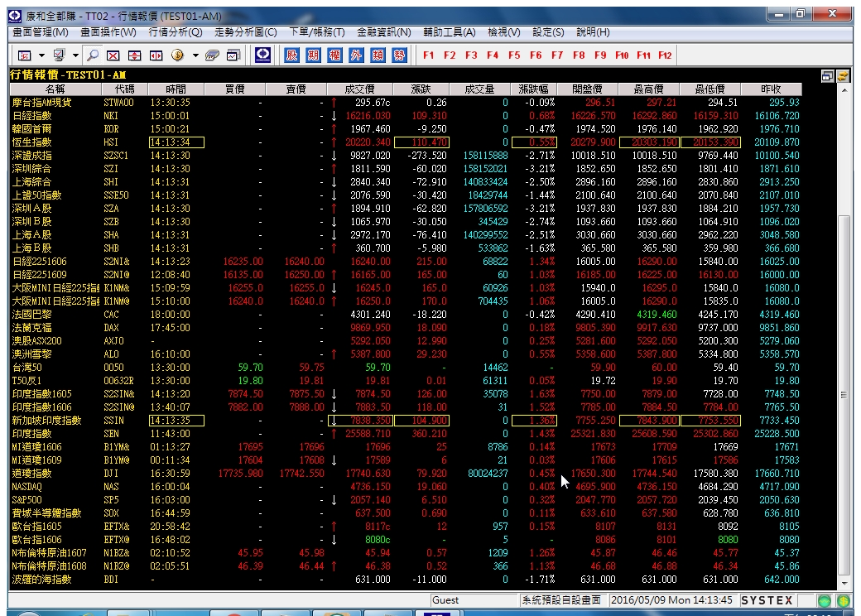Select the 恆生指數 row name
861x616 pixels.
pos(31,142)
